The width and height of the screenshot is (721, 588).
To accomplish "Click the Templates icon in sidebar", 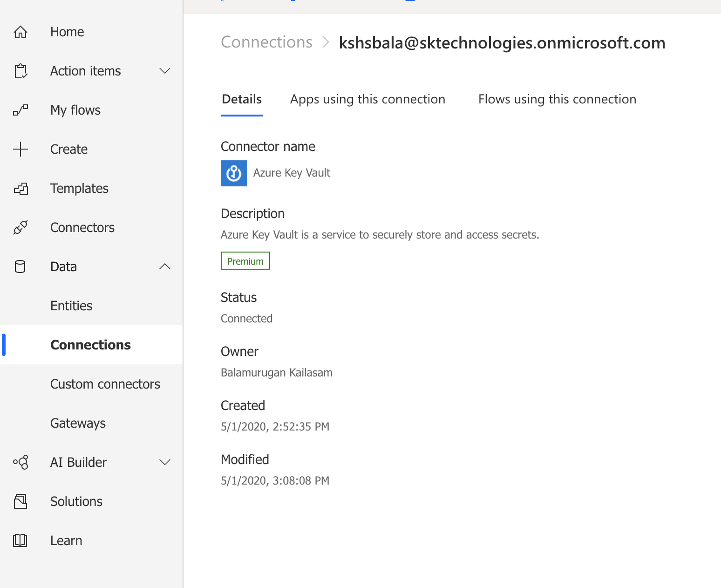I will (20, 188).
